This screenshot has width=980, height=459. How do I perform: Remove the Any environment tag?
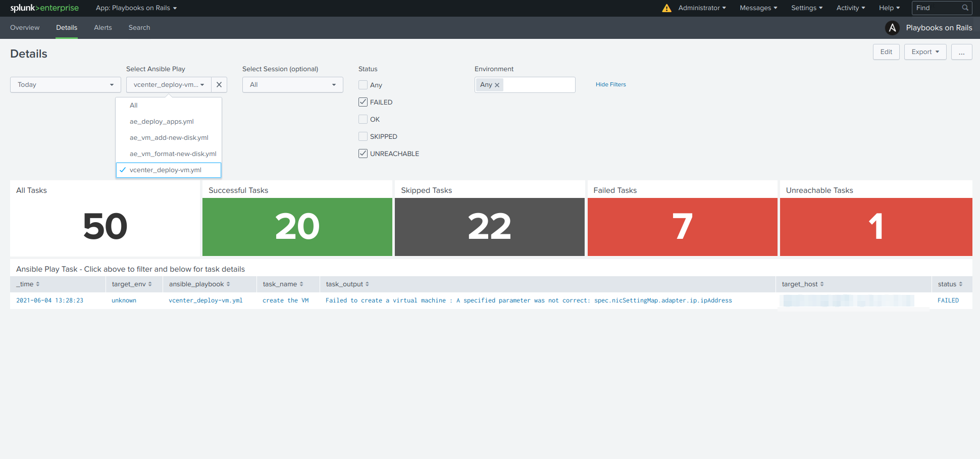(497, 85)
